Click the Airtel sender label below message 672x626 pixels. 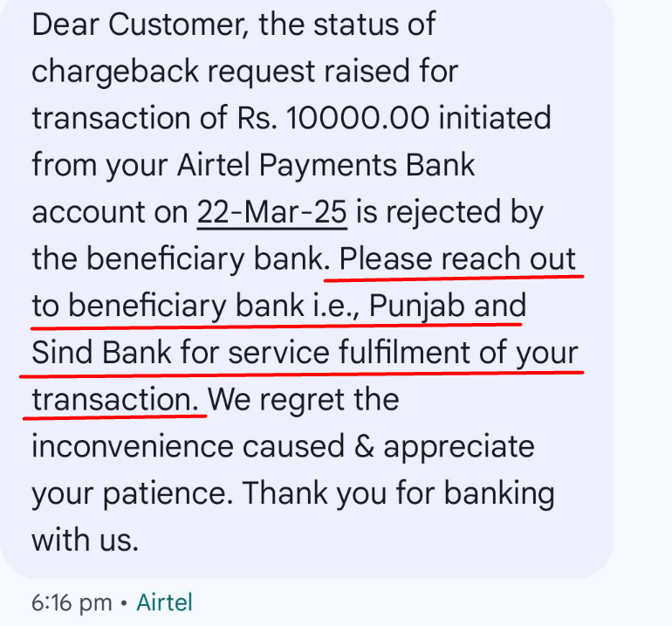164,602
